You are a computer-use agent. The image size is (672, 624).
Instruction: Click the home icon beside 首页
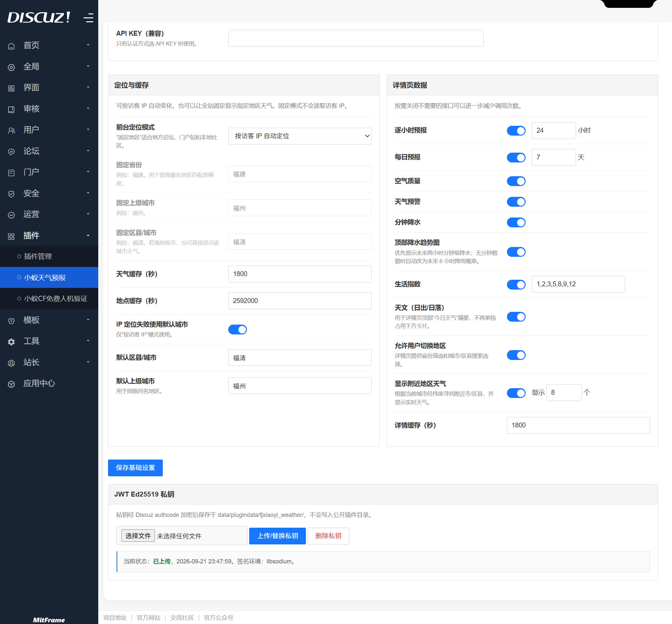11,46
